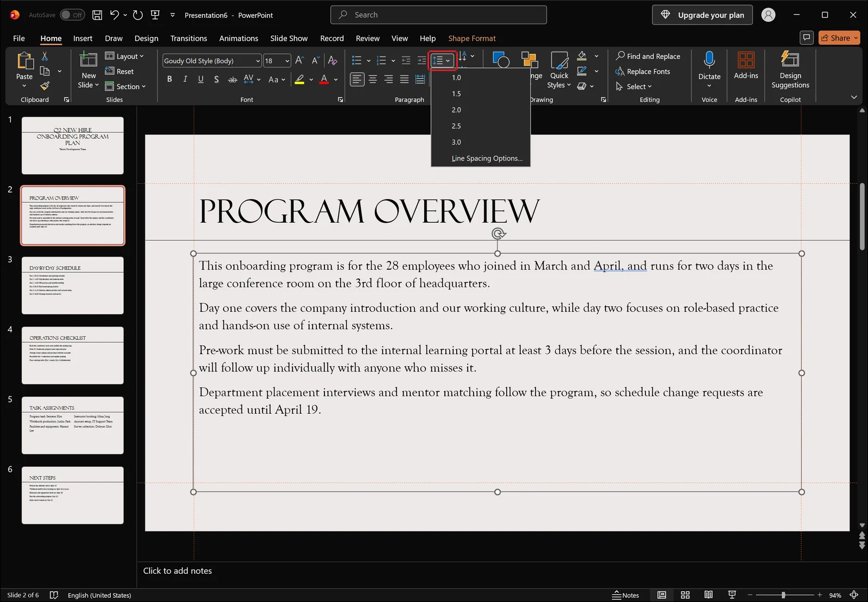Toggle the Notes pane
868x602 pixels.
(626, 595)
